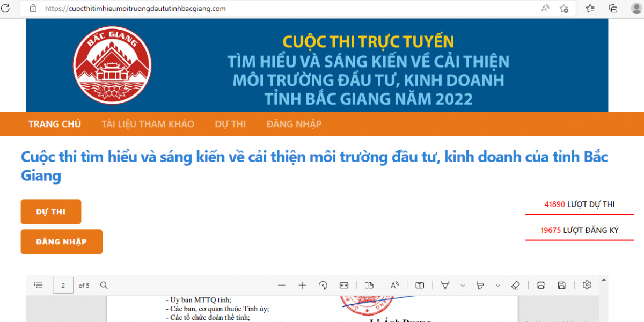The width and height of the screenshot is (644, 322).
Task: Click the orange DỰ THI button
Action: (51, 211)
